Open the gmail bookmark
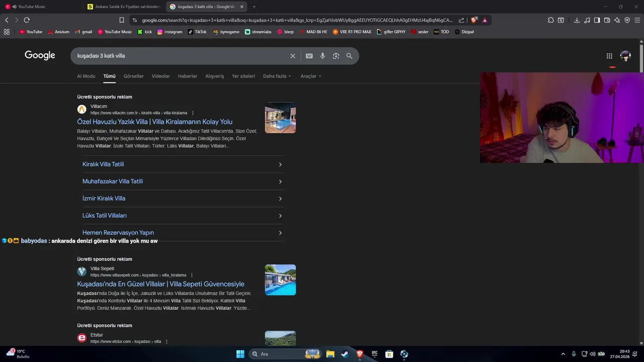644x362 pixels. click(84, 32)
